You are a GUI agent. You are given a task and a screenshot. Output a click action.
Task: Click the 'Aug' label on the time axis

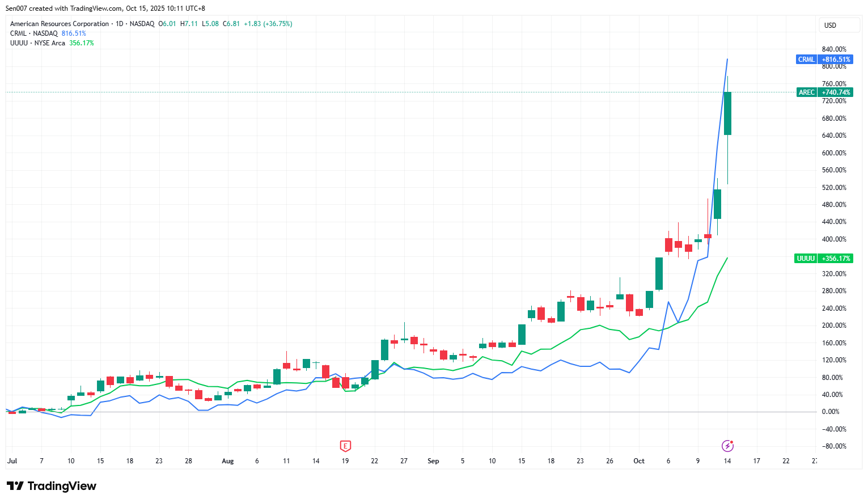[227, 461]
